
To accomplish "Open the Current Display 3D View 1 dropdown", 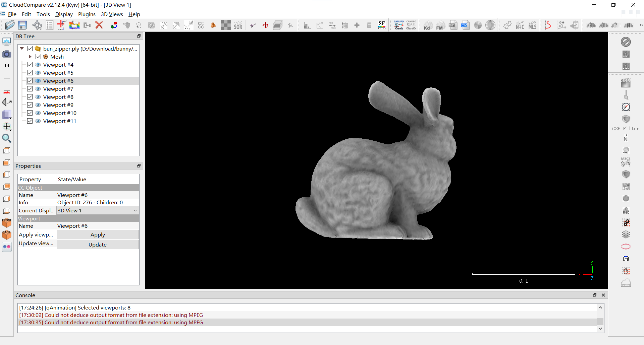I will 98,210.
